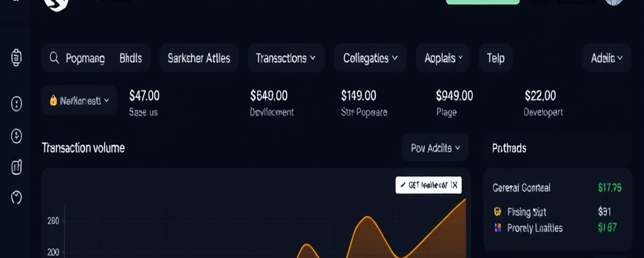The width and height of the screenshot is (644, 258).
Task: Open the Telp menu item
Action: tap(495, 58)
